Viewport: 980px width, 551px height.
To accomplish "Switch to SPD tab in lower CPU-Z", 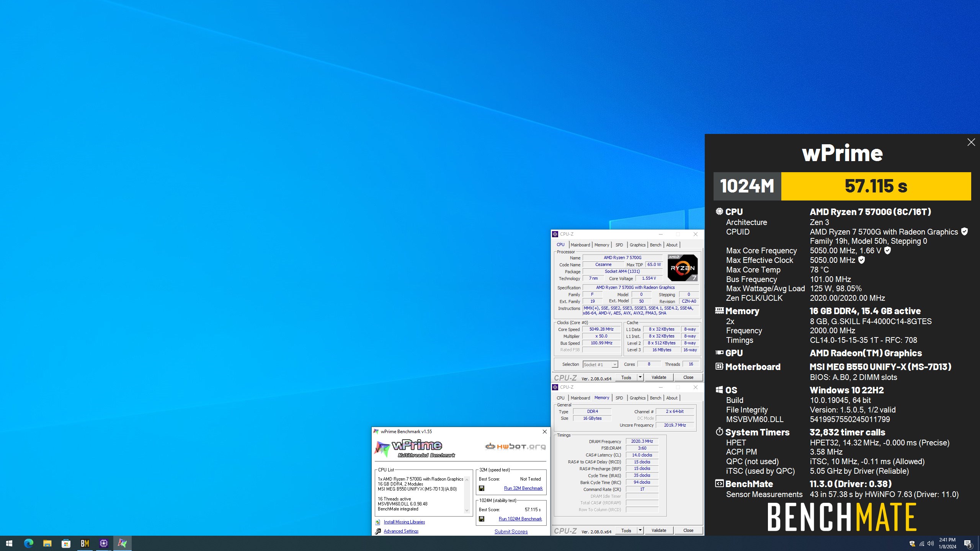I will (x=619, y=398).
